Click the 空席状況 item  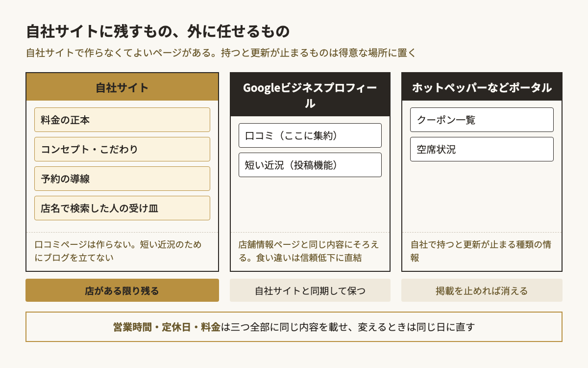(482, 149)
